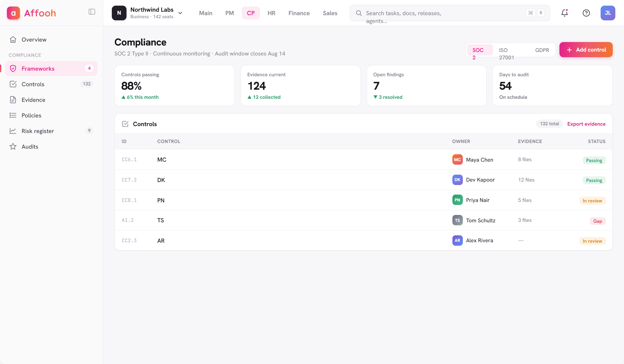Viewport: 624px width, 364px height.
Task: Open Policies in the sidebar
Action: click(x=51, y=115)
